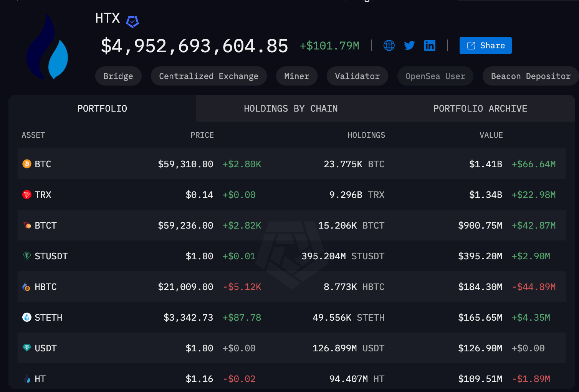The width and height of the screenshot is (579, 392).
Task: Click the BTC coin icon
Action: pyautogui.click(x=27, y=164)
